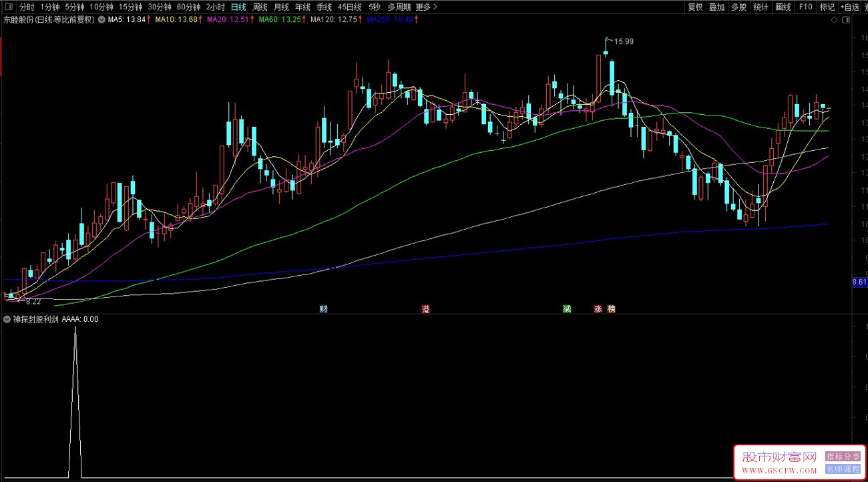Image resolution: width=868 pixels, height=482 pixels.
Task: Expand the 神探封股利剑 indicator chevron
Action: tap(7, 319)
